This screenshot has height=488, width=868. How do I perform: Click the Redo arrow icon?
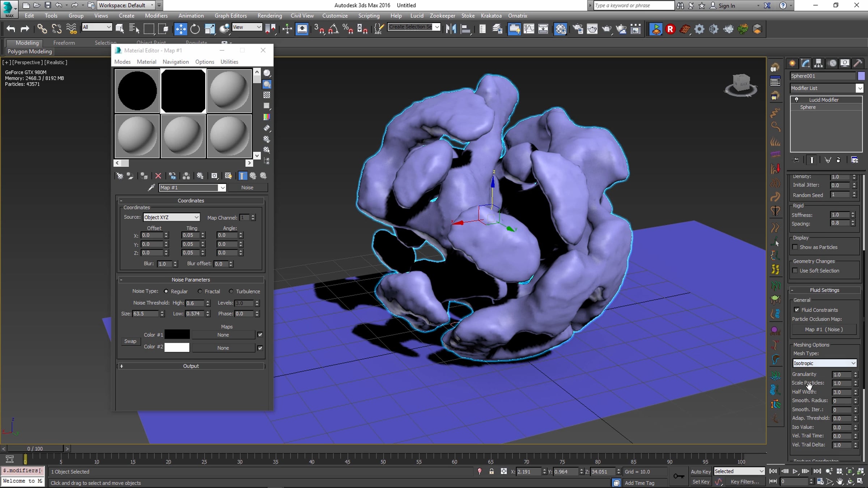tap(25, 29)
